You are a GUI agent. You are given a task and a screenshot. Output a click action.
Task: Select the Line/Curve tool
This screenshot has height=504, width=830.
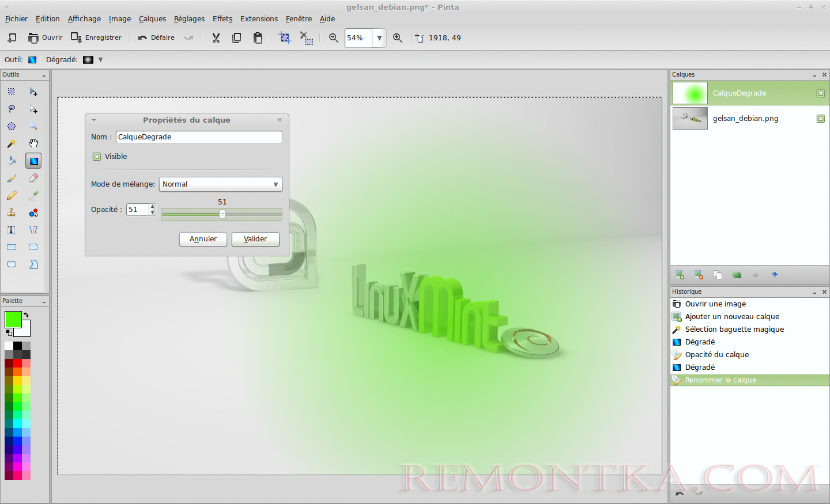33,230
